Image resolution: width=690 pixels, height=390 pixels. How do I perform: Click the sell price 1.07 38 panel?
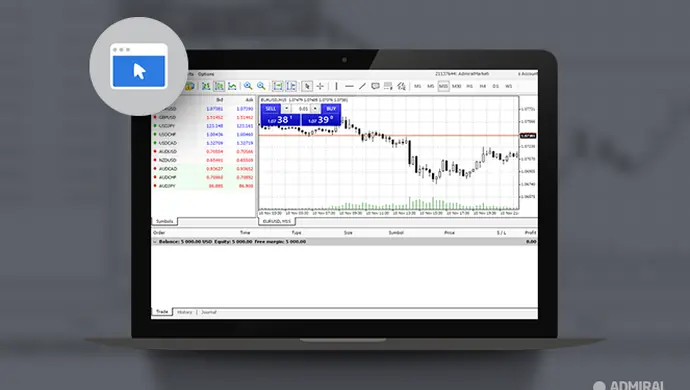pyautogui.click(x=280, y=120)
